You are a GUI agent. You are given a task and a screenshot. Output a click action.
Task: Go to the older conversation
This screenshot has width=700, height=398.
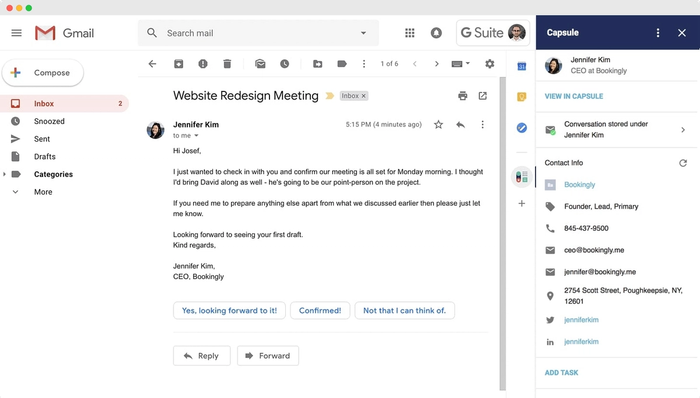coord(437,64)
